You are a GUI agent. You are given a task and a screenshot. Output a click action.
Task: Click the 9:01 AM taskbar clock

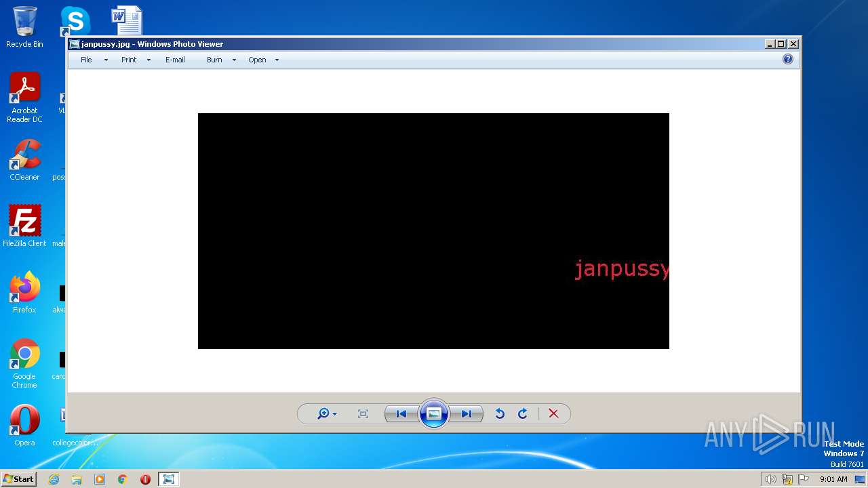[833, 479]
